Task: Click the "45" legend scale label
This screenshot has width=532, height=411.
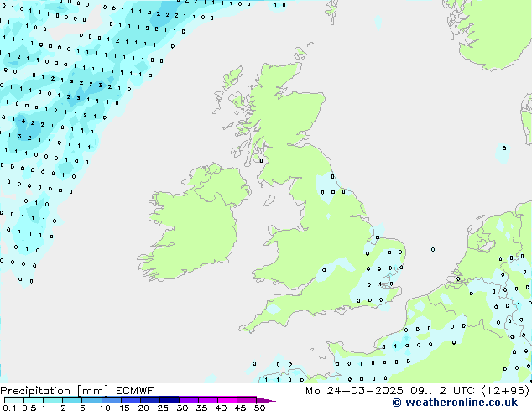Action: click(x=241, y=408)
